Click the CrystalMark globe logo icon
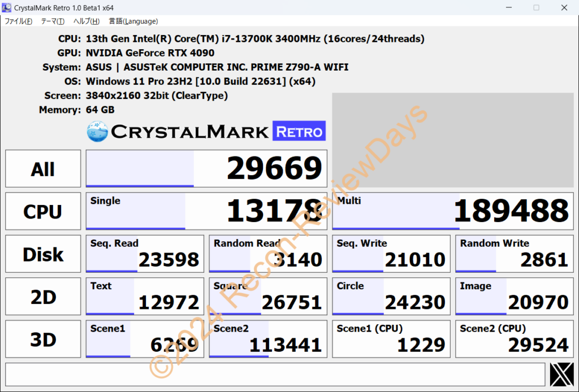579x392 pixels. [x=97, y=130]
